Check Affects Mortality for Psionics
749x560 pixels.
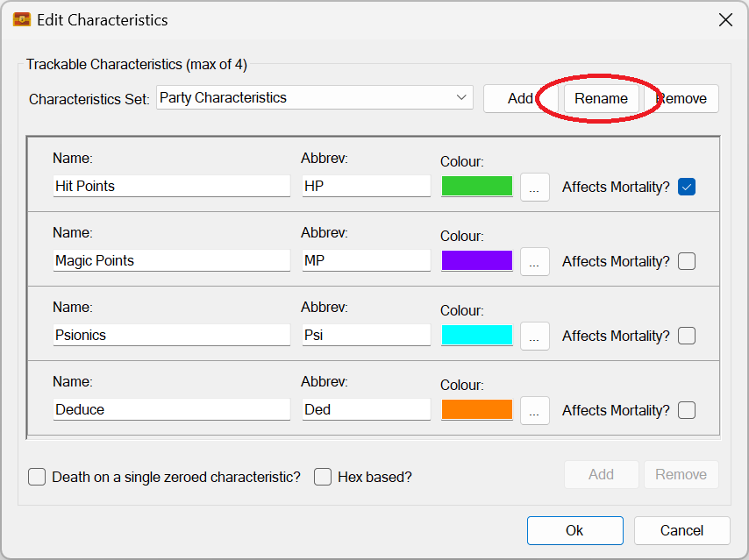(687, 336)
